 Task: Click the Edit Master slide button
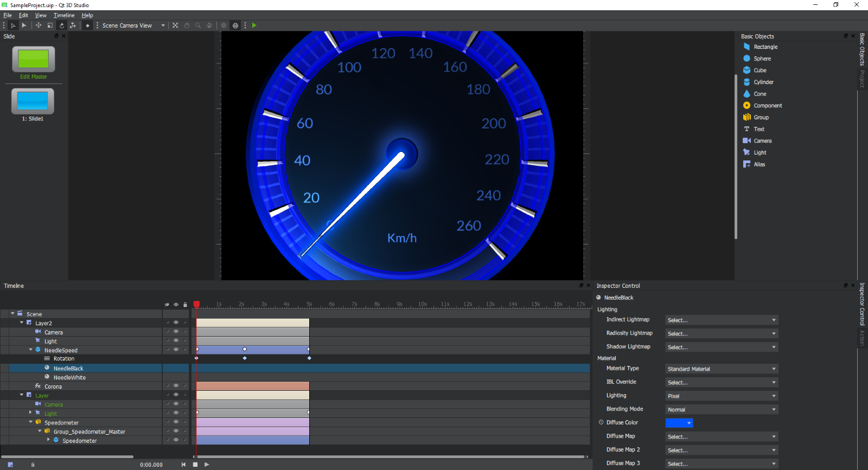34,60
